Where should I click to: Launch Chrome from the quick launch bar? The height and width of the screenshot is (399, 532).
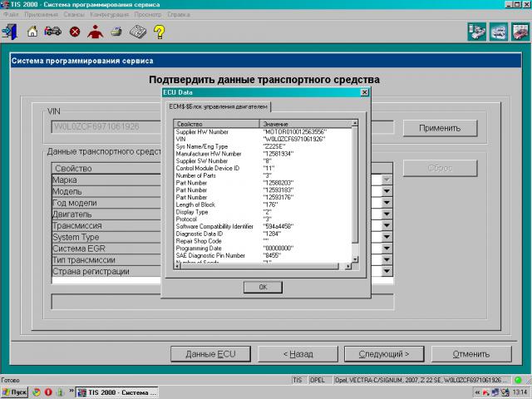click(x=37, y=392)
